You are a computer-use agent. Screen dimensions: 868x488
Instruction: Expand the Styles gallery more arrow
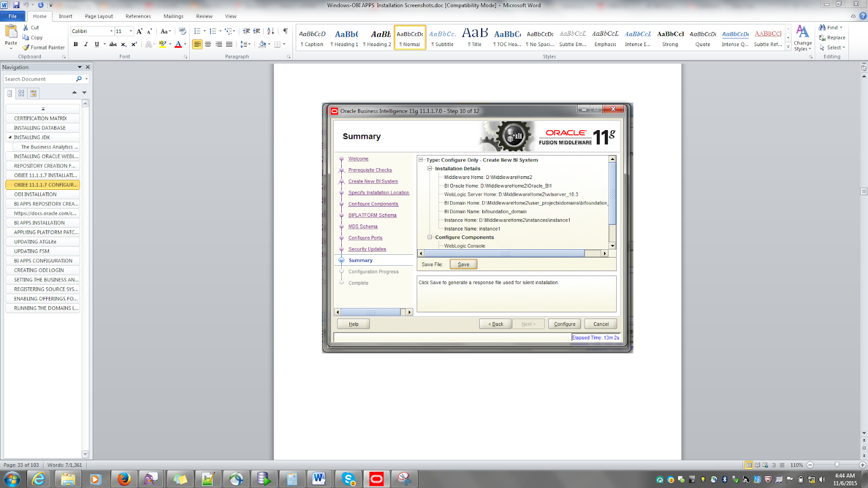[788, 47]
